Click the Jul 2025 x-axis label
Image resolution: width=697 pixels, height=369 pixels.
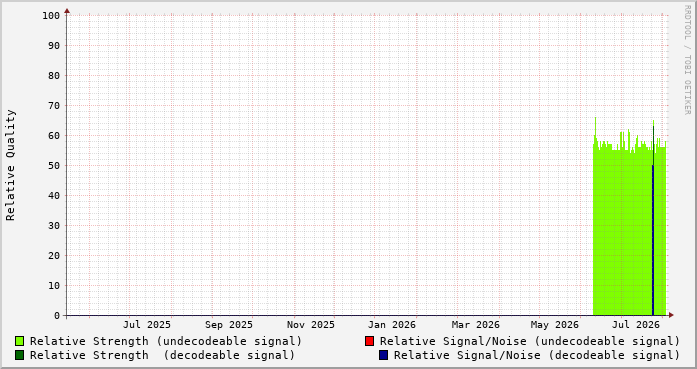147,325
